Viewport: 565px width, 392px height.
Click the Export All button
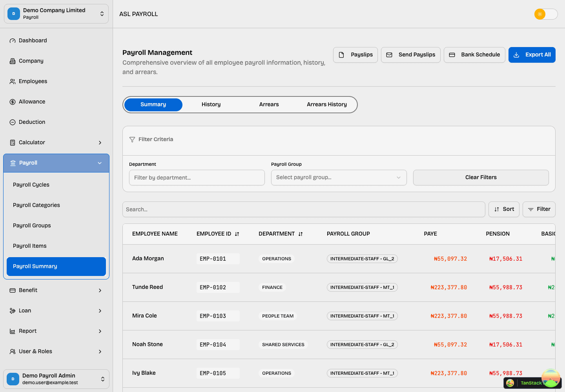point(532,55)
